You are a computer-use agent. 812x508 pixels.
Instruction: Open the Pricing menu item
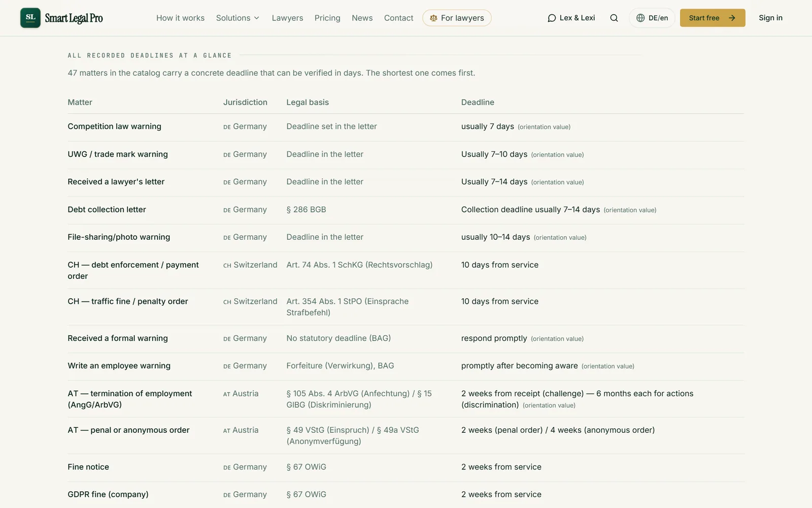coord(327,18)
